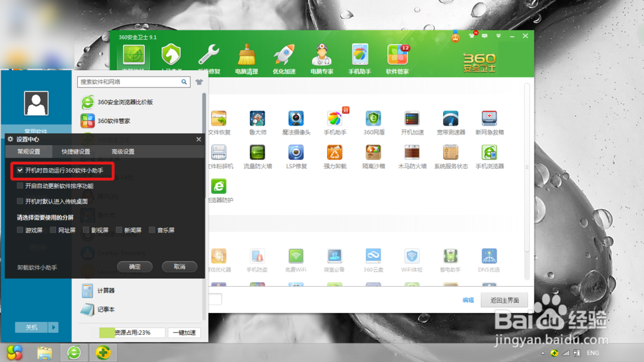The image size is (644, 362).
Task: Open 手机浏览器 tool
Action: (x=489, y=157)
